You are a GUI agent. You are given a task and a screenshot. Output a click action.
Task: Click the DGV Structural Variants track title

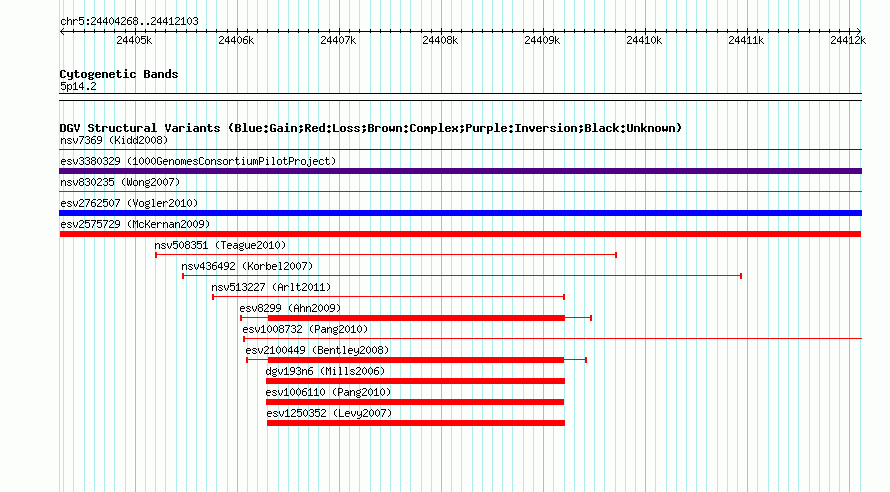371,128
